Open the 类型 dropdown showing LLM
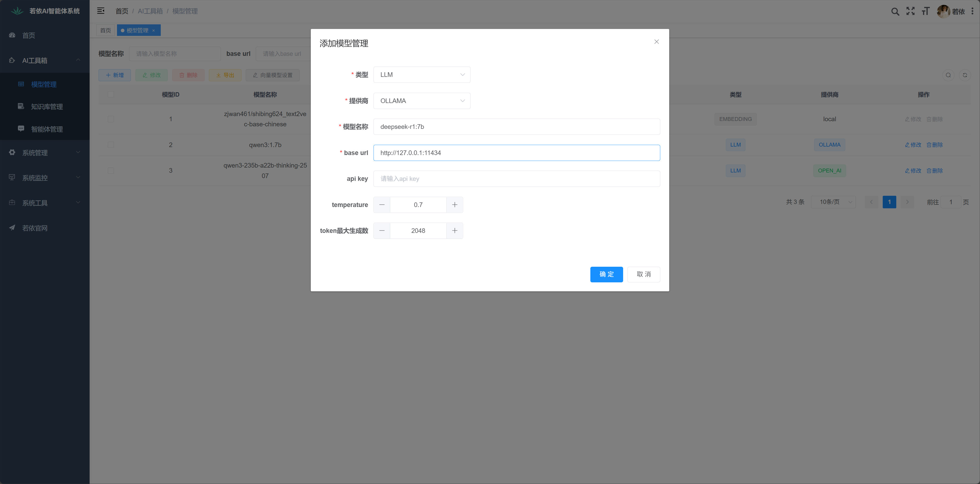Viewport: 980px width, 484px height. (x=422, y=75)
